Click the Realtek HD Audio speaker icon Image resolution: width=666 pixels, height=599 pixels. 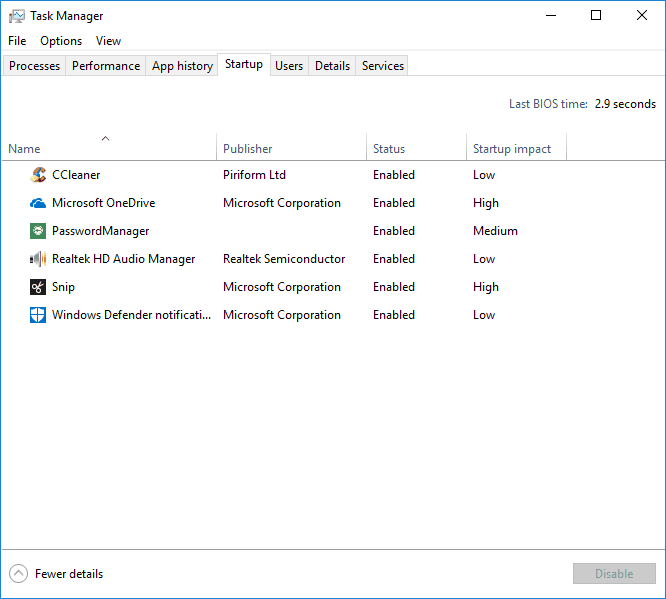click(38, 259)
